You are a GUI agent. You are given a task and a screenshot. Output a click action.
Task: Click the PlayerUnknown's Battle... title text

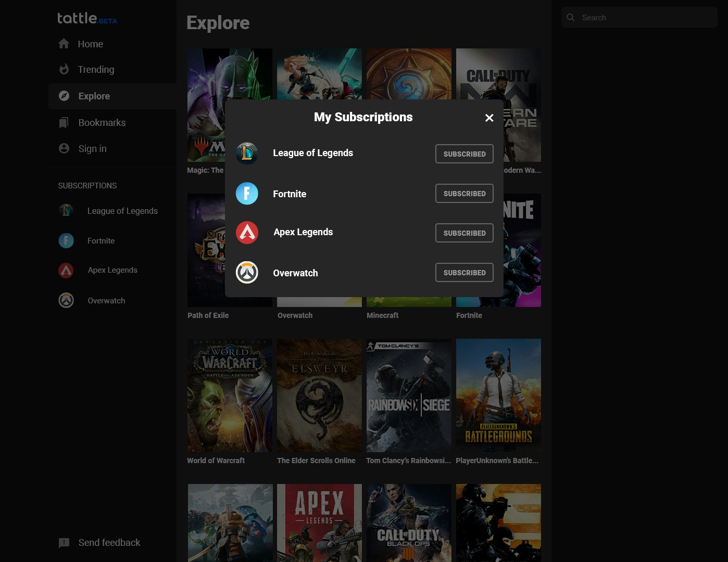(497, 461)
